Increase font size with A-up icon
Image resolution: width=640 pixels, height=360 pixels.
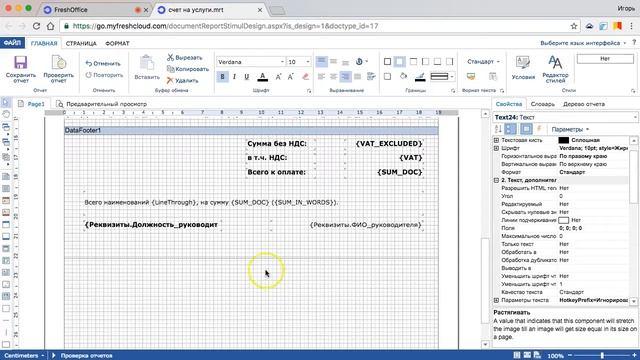[x=278, y=76]
